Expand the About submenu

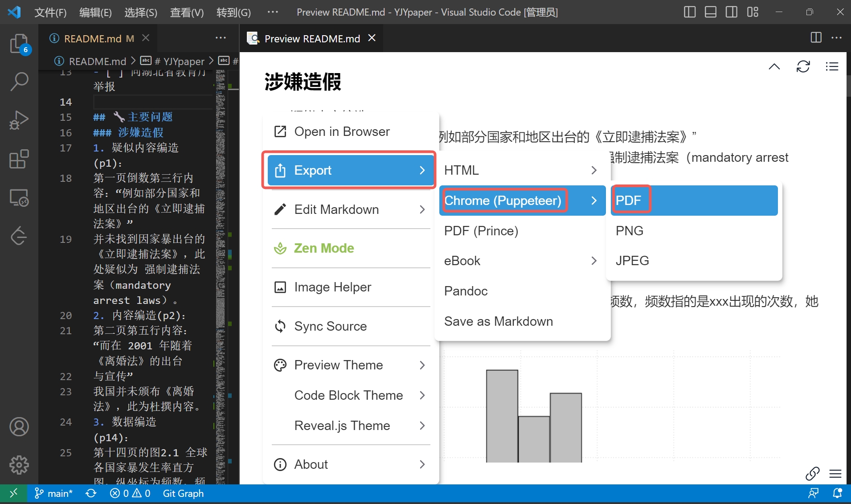tap(351, 464)
